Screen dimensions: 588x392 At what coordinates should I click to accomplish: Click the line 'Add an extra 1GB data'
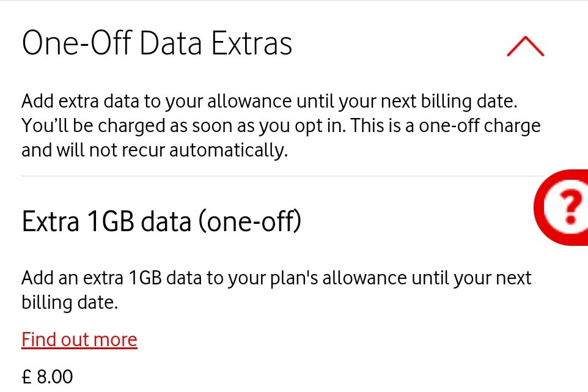(x=276, y=278)
